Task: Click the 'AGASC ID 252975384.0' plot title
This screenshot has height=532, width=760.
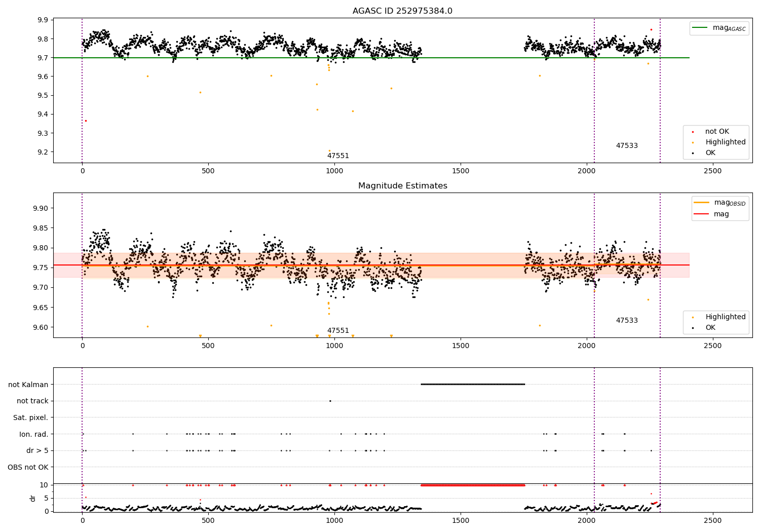Action: point(402,11)
